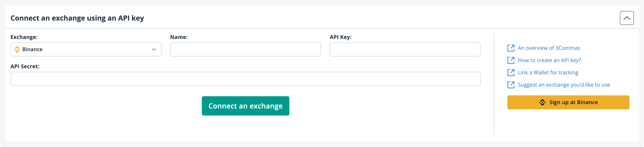The image size is (644, 147).
Task: Click the panel title about API key
Action: tap(77, 18)
